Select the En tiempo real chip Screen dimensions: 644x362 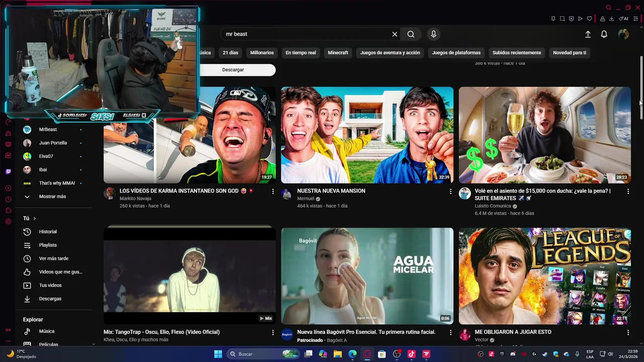click(x=301, y=53)
